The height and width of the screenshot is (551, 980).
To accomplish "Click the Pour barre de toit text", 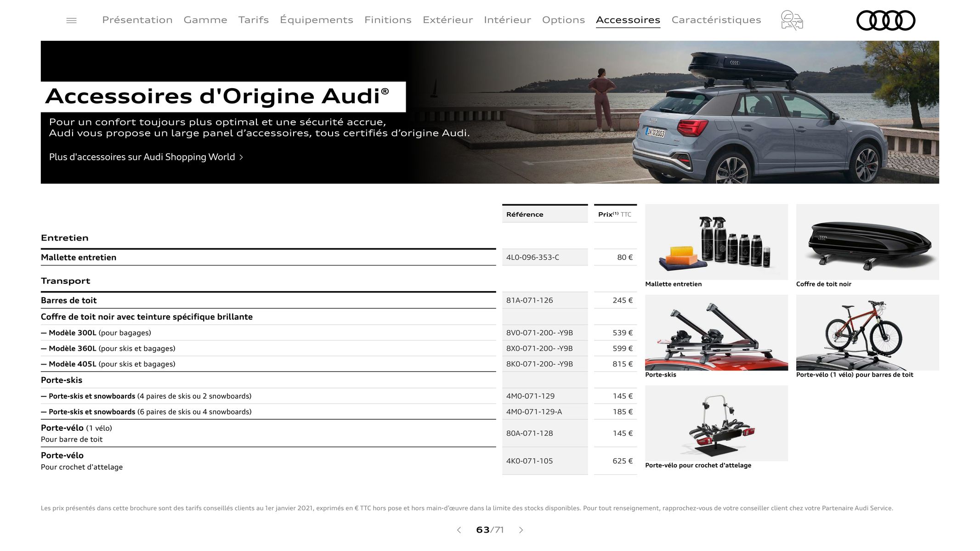I will (72, 439).
